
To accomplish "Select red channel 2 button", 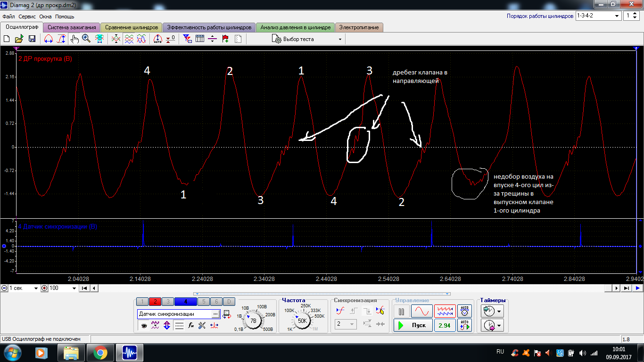I will point(155,302).
